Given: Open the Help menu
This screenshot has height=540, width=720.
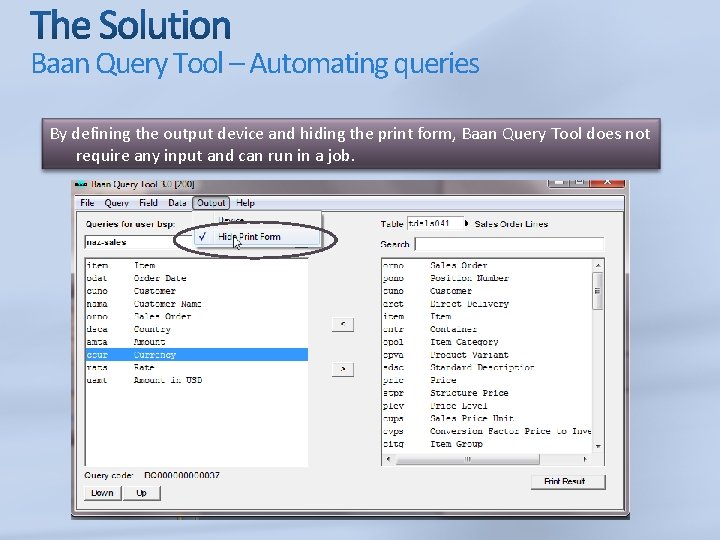Looking at the screenshot, I should [245, 203].
